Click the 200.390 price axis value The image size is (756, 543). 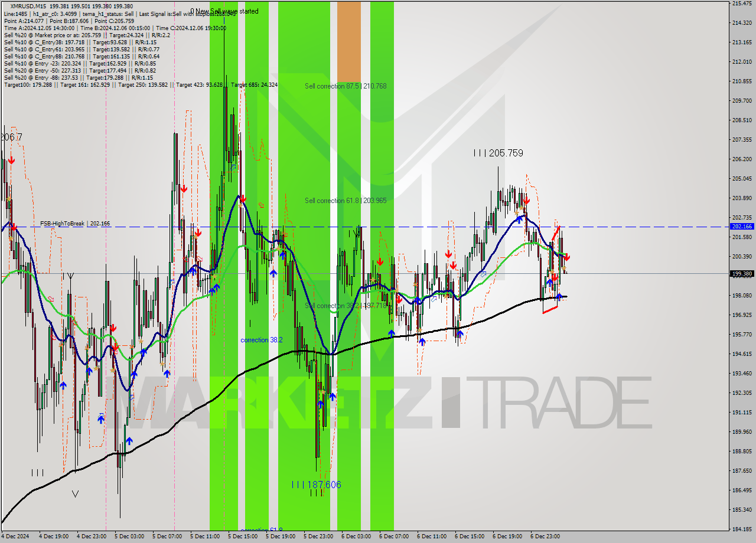742,257
